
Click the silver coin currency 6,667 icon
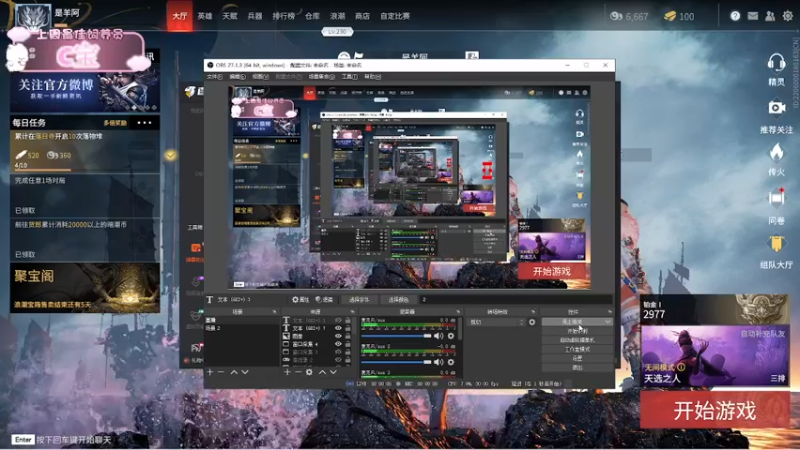(616, 16)
